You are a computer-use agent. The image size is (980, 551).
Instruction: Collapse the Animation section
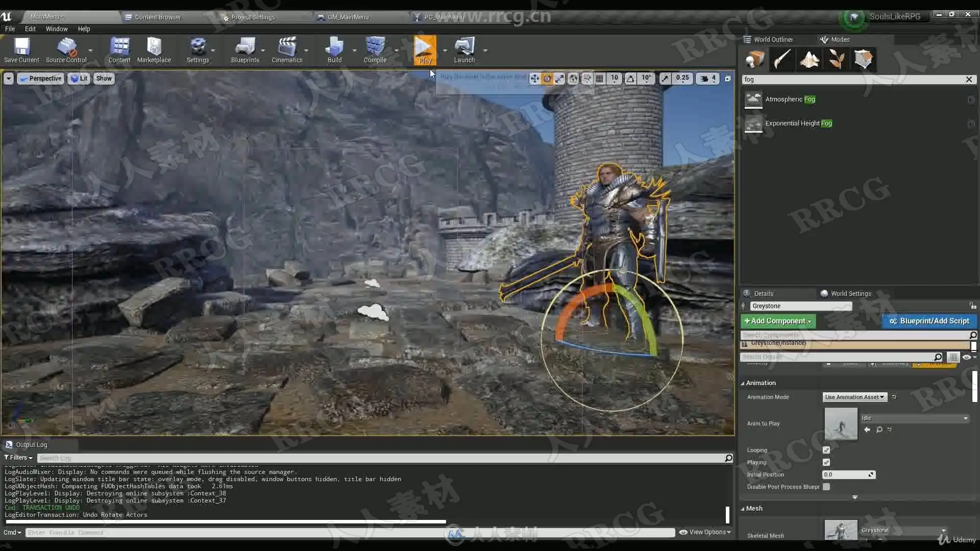[x=743, y=383]
